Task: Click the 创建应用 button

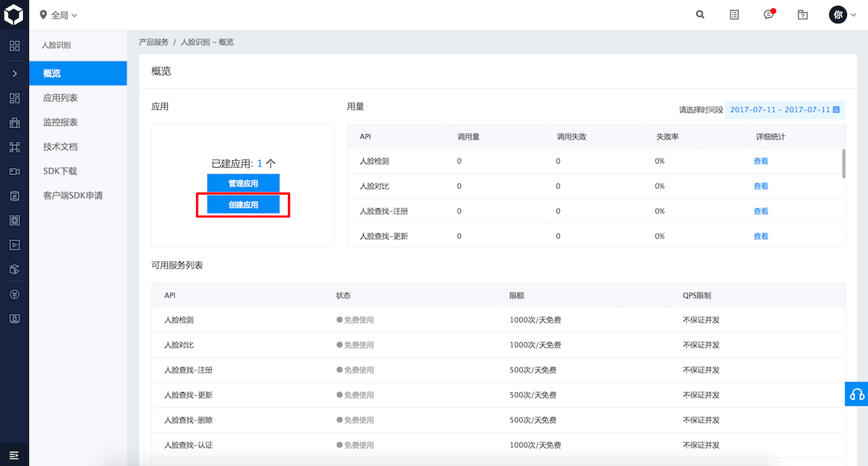Action: click(243, 205)
